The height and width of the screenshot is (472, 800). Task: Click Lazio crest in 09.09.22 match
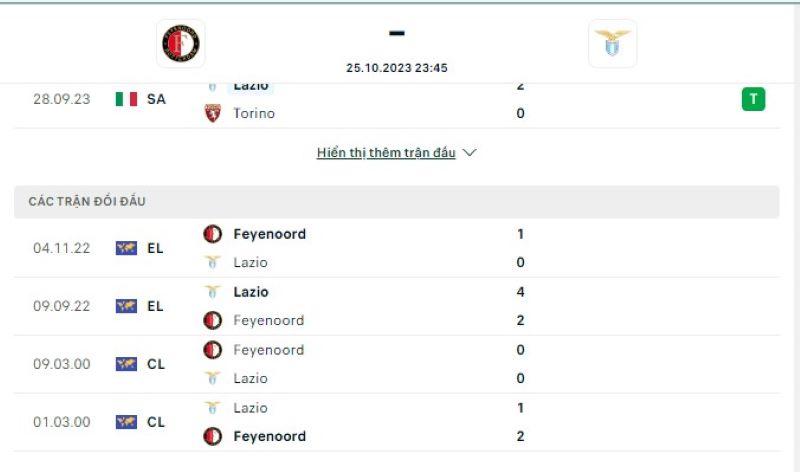pyautogui.click(x=213, y=292)
